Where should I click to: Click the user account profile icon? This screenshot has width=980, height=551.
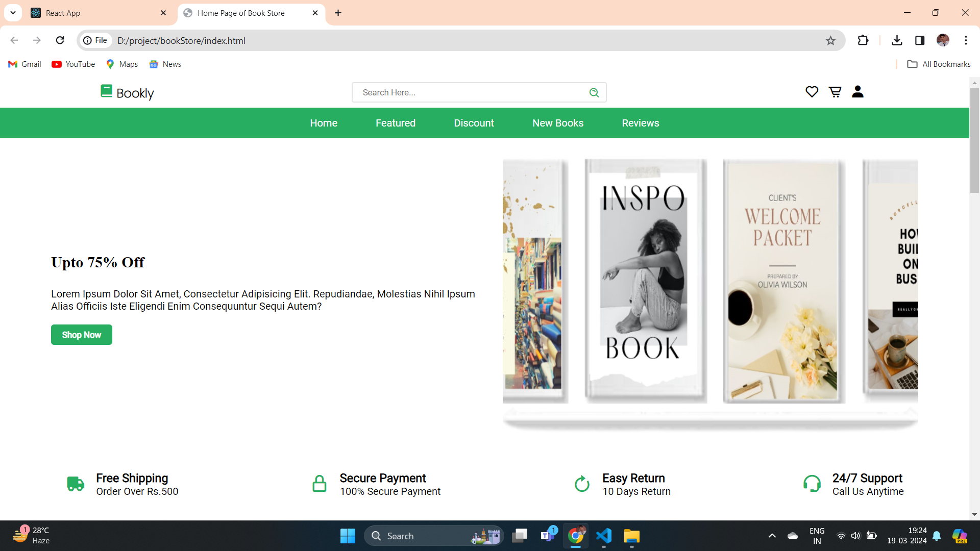[x=857, y=92]
